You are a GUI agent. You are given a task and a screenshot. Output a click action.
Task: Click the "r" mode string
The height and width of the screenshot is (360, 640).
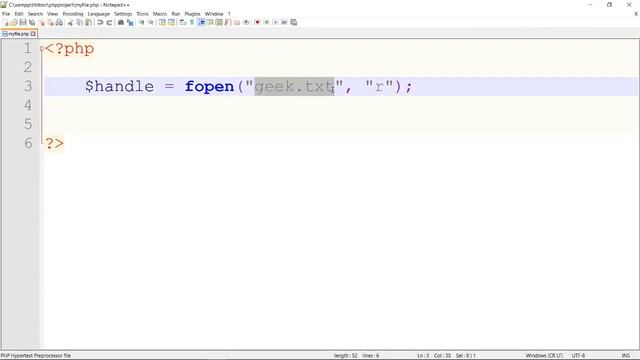click(379, 87)
